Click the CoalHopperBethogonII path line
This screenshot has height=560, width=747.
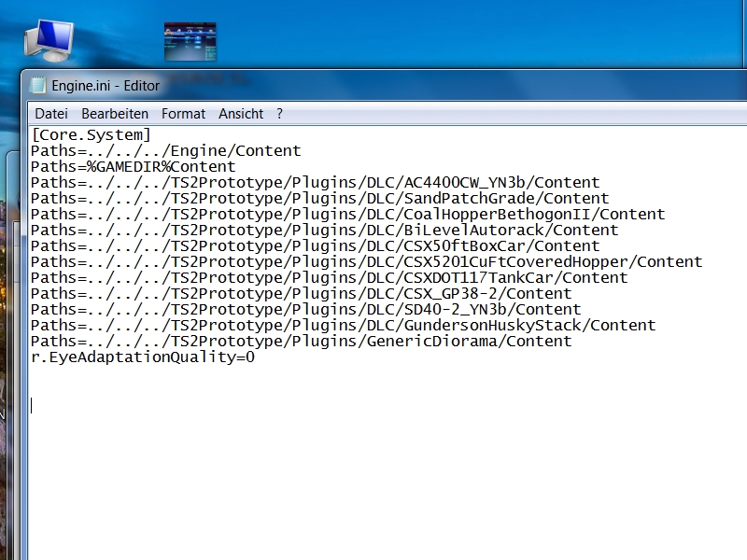[x=347, y=215]
